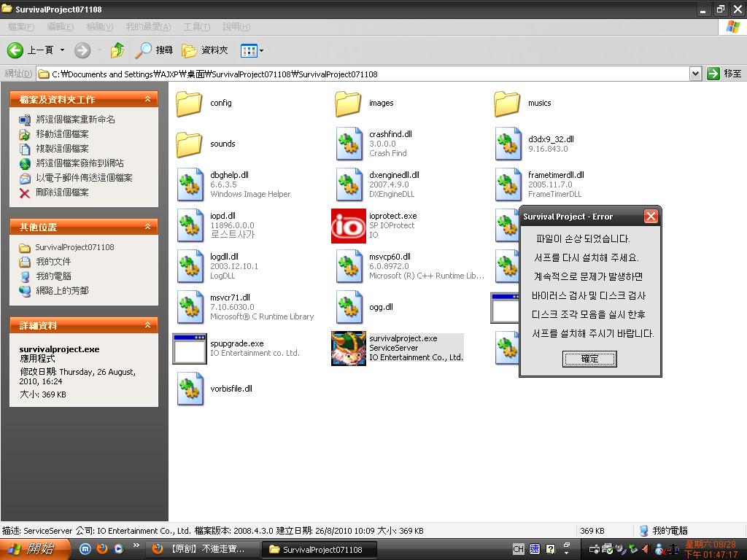Select the logdll.dll file
747x560 pixels.
[x=217, y=265]
